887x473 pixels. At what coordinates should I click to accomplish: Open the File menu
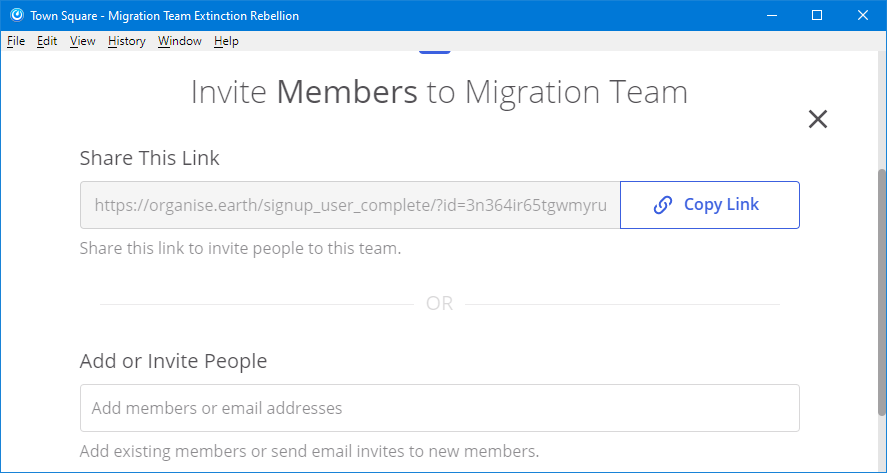[x=16, y=41]
